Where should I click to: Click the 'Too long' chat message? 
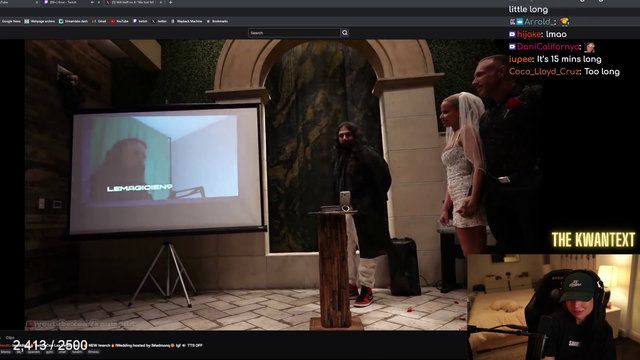602,72
